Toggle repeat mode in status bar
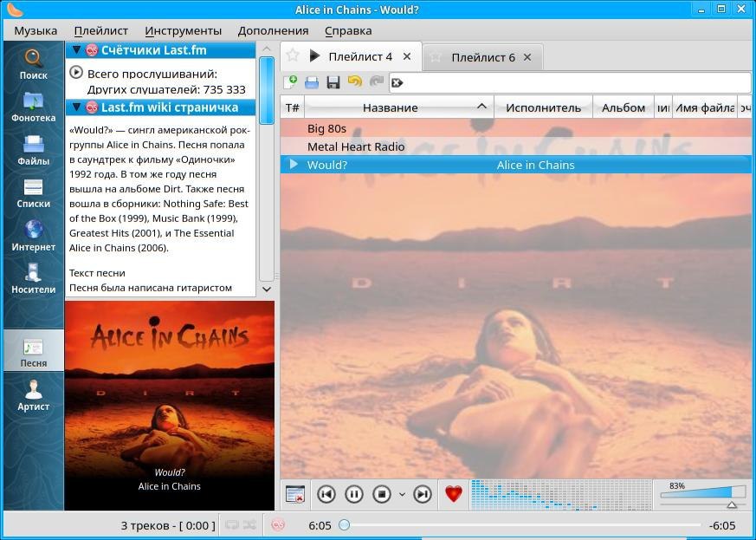This screenshot has width=756, height=540. (x=232, y=524)
